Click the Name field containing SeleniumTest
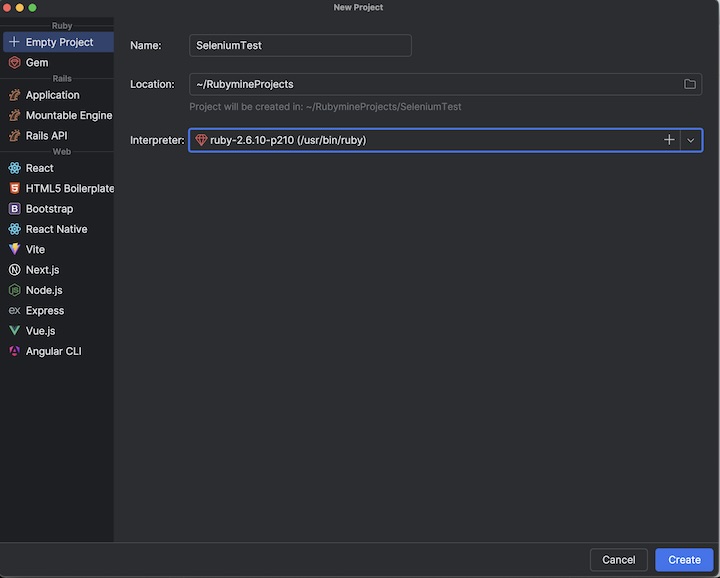The height and width of the screenshot is (578, 720). coord(300,45)
